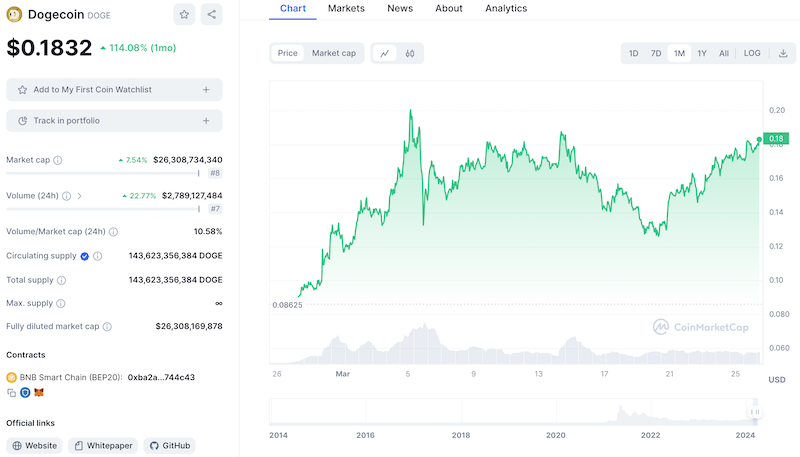The image size is (800, 457).
Task: Switch chart to candlestick view icon
Action: pos(410,53)
